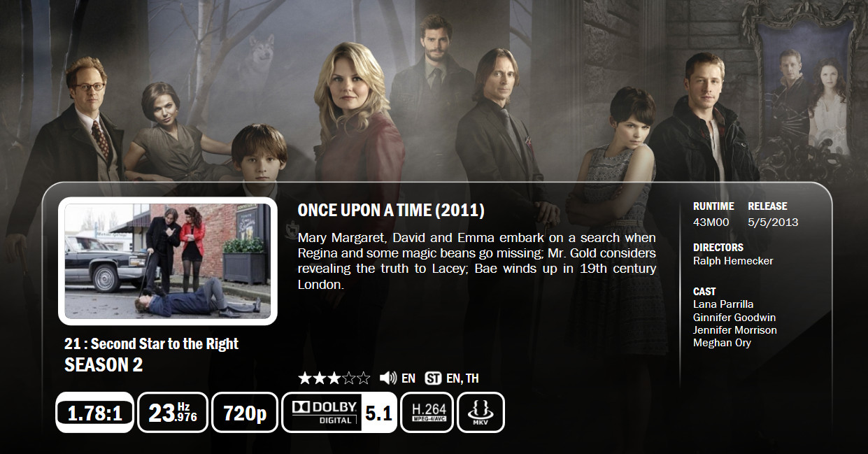Click the release date 5/5/2013
The width and height of the screenshot is (868, 454).
pos(773,222)
